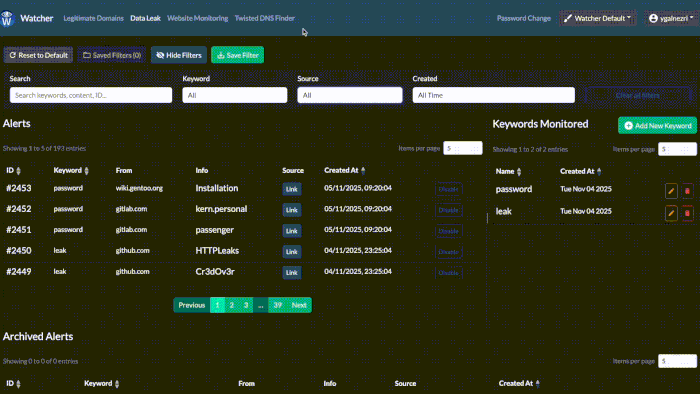Edit the password keyword
The width and height of the screenshot is (700, 394).
pyautogui.click(x=671, y=191)
